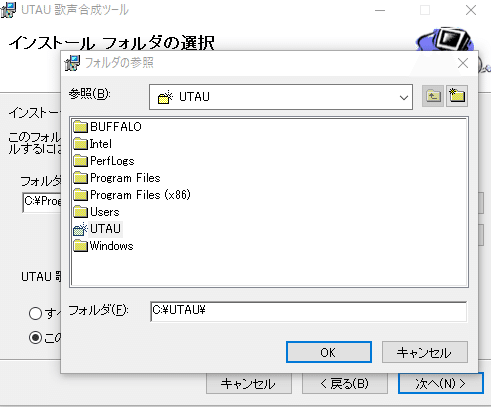Select the Program Files (x86) folder name
Viewport: 491px width, 407px height.
tap(140, 195)
